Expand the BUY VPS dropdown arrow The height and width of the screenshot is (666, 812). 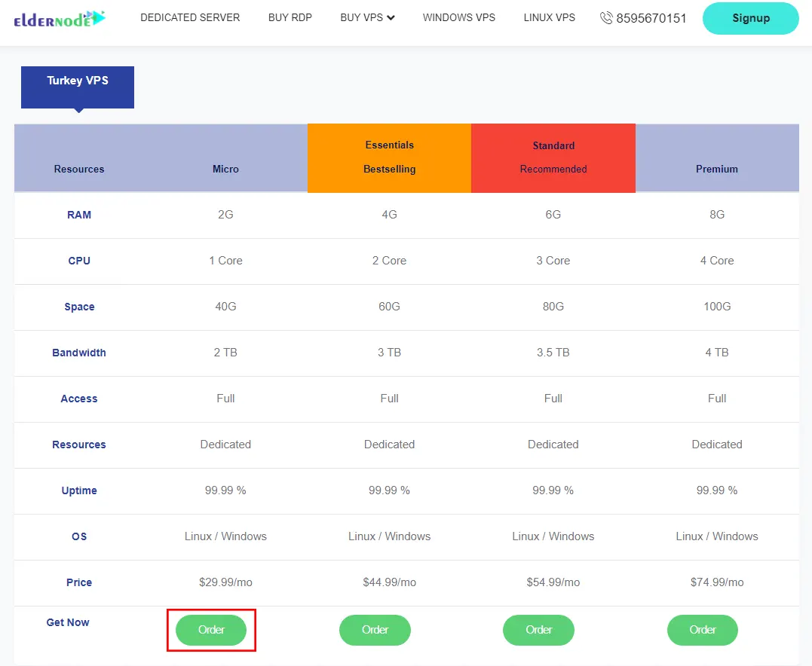tap(391, 18)
